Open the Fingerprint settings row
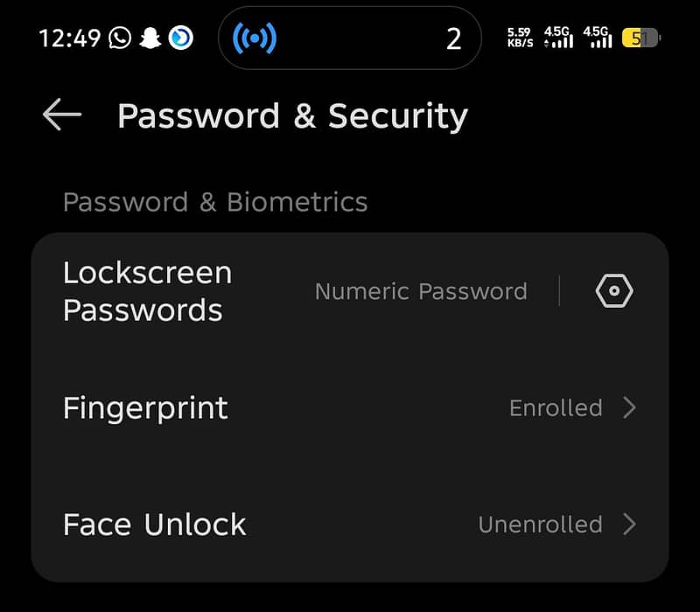Screen dimensions: 700x612 [350, 407]
